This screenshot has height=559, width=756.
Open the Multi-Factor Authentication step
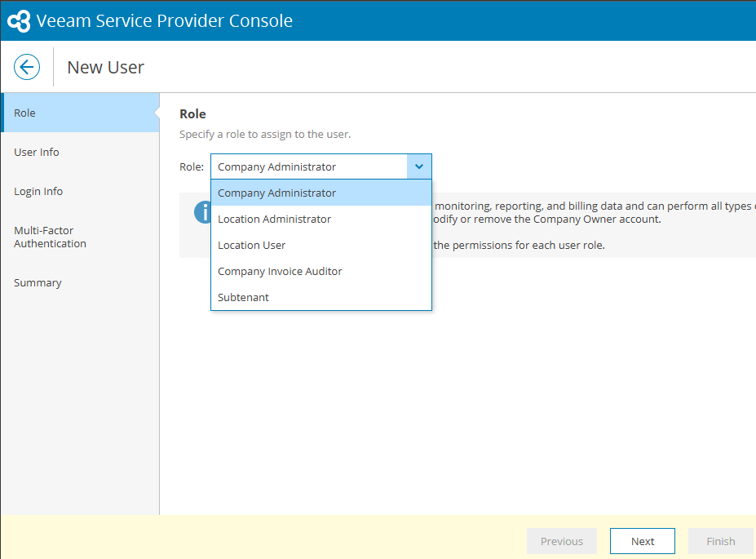(x=80, y=237)
